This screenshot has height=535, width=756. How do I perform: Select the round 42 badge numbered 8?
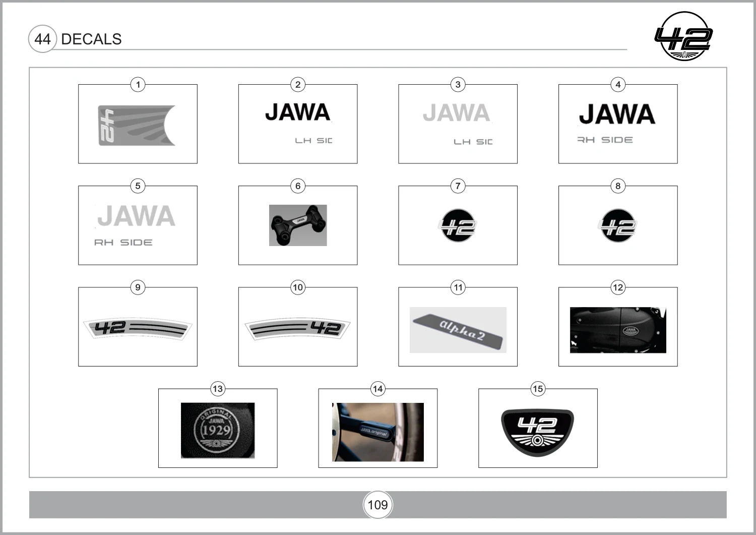[618, 225]
